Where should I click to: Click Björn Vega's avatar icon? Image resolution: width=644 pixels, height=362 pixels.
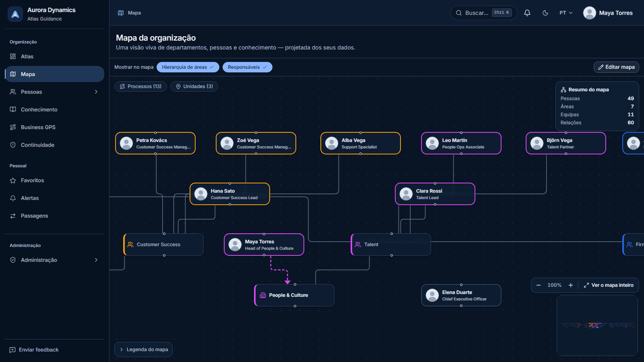tap(537, 143)
